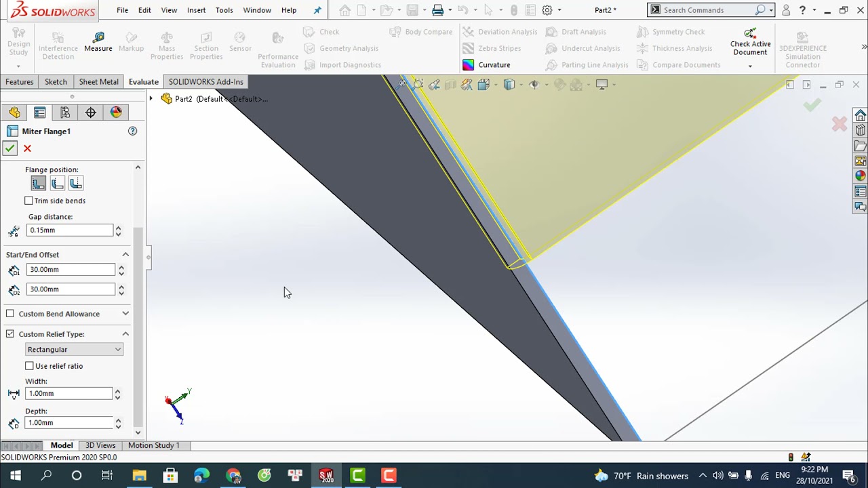Image resolution: width=868 pixels, height=488 pixels.
Task: Open the Curvature display tool
Action: (x=486, y=65)
